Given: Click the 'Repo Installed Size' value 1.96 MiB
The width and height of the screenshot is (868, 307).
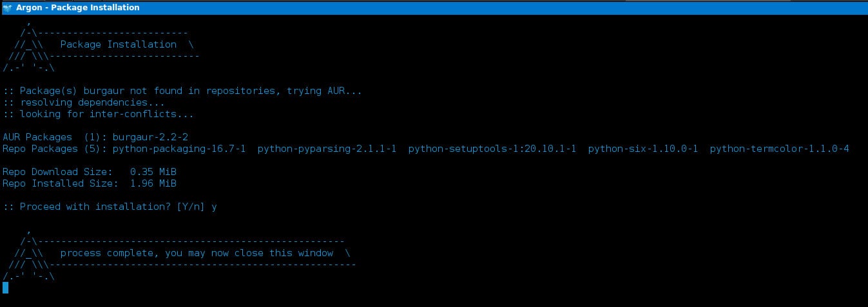Looking at the screenshot, I should tap(153, 183).
